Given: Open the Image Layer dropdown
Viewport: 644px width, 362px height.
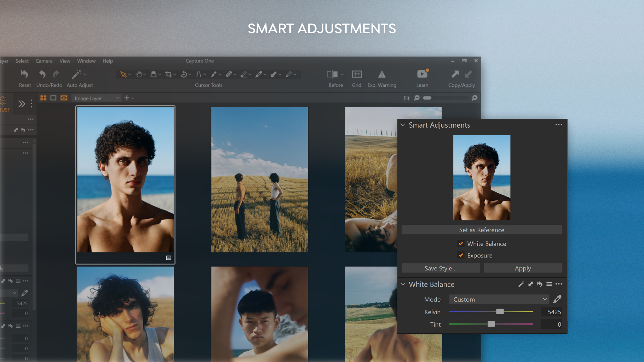Looking at the screenshot, I should [96, 98].
